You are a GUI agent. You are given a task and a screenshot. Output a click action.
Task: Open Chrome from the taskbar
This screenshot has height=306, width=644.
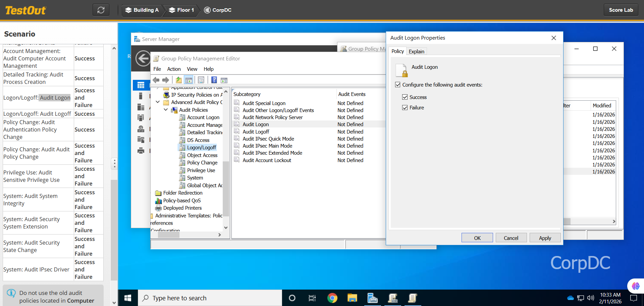(x=332, y=298)
